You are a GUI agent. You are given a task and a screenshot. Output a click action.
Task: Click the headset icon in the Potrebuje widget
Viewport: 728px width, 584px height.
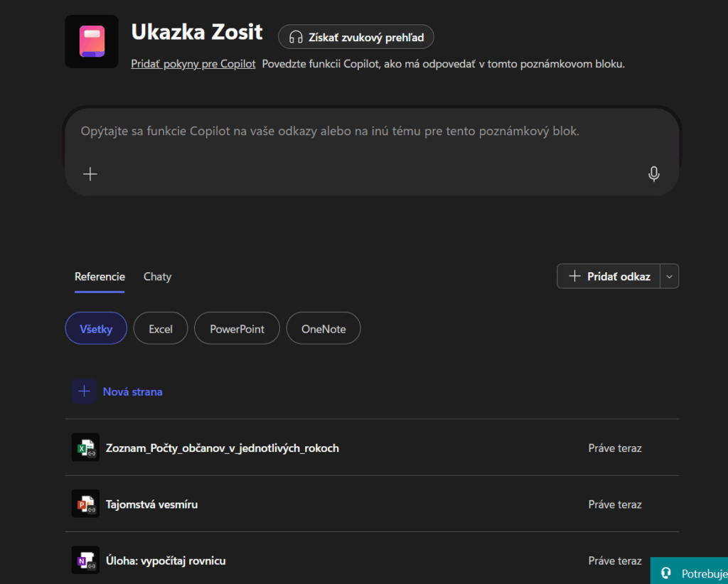pyautogui.click(x=666, y=573)
